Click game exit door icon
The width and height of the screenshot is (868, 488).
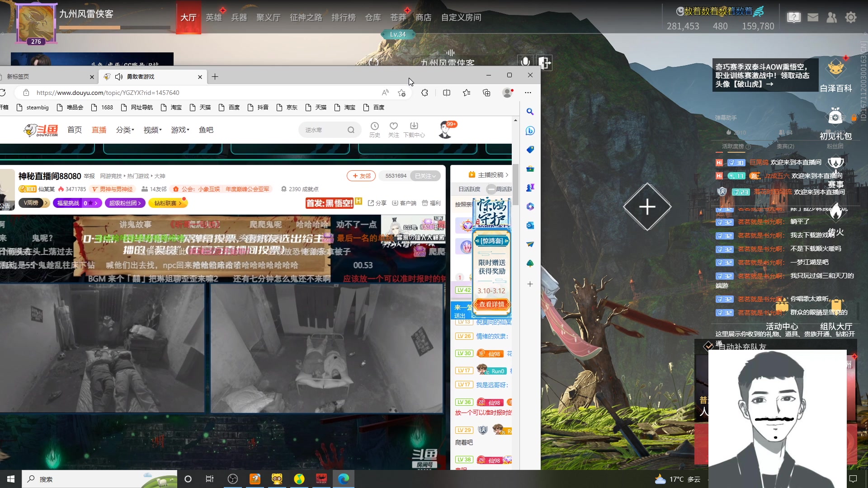[x=545, y=63]
